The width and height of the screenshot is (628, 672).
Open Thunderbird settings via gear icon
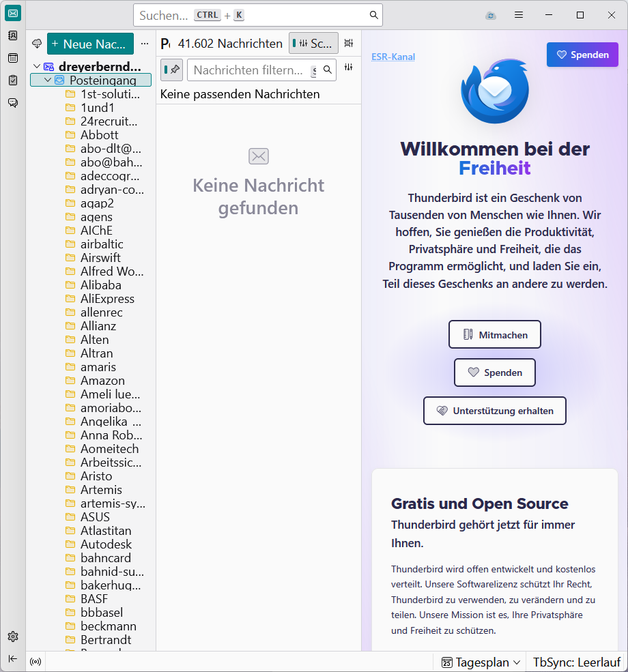[13, 637]
